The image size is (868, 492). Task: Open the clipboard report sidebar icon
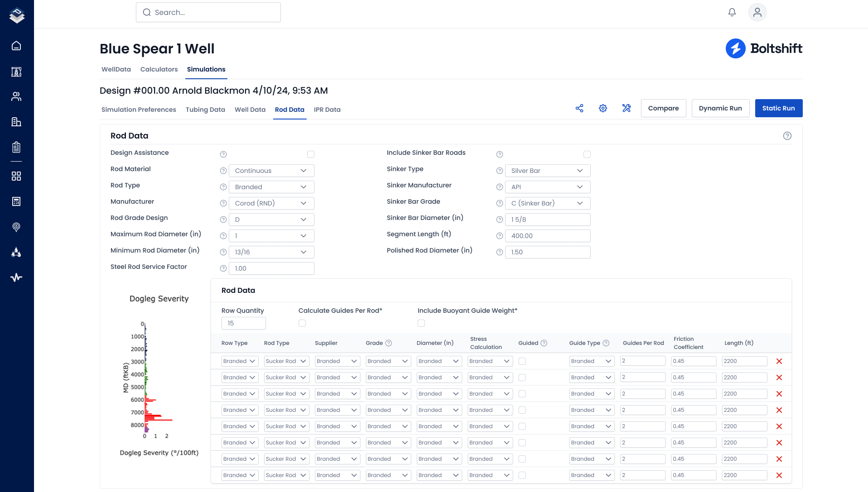[16, 147]
